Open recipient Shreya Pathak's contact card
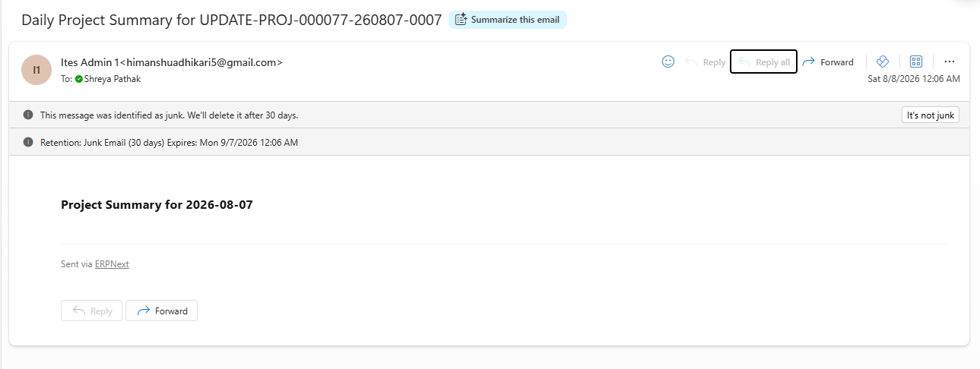 112,79
